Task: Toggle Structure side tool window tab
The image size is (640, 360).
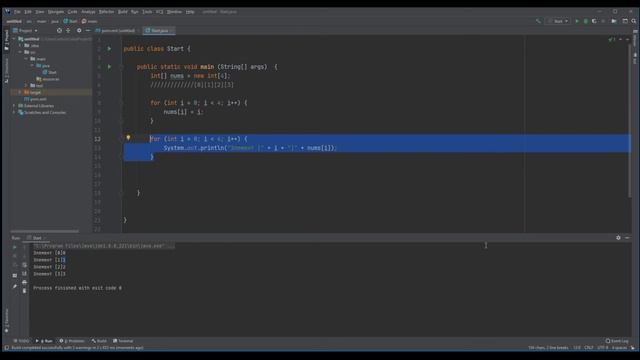Action: pos(6,70)
